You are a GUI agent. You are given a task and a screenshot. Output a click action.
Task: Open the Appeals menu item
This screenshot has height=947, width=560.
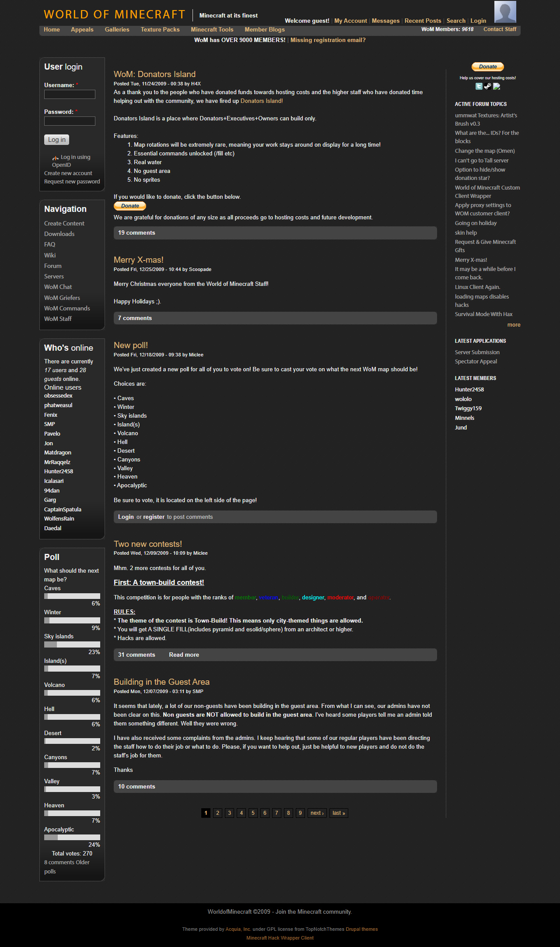click(x=82, y=29)
